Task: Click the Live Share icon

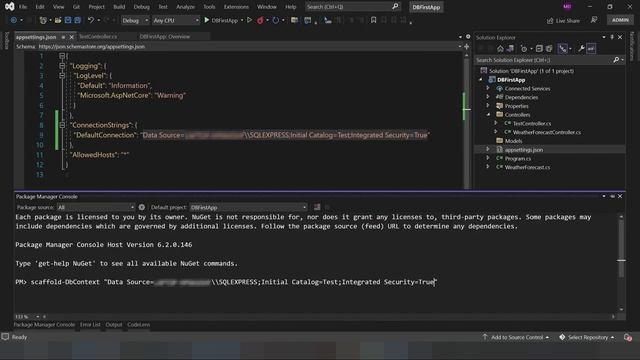Action: click(550, 20)
